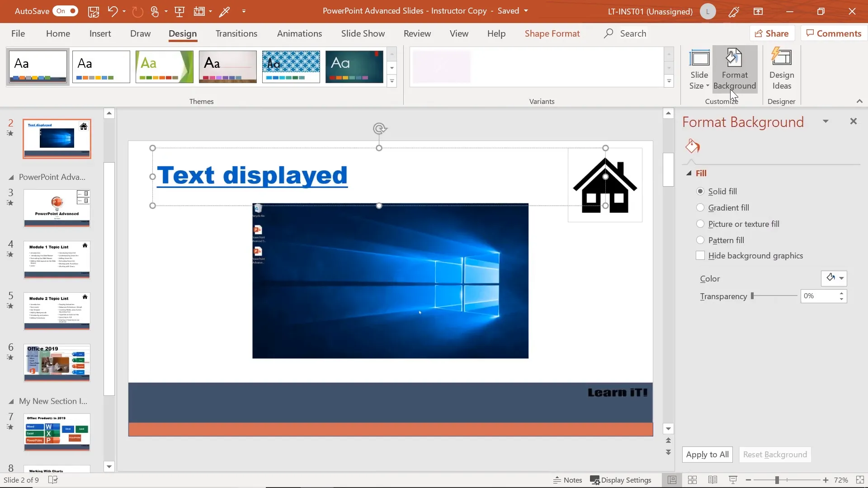Image resolution: width=868 pixels, height=488 pixels.
Task: Open the Notes pane
Action: click(x=567, y=480)
